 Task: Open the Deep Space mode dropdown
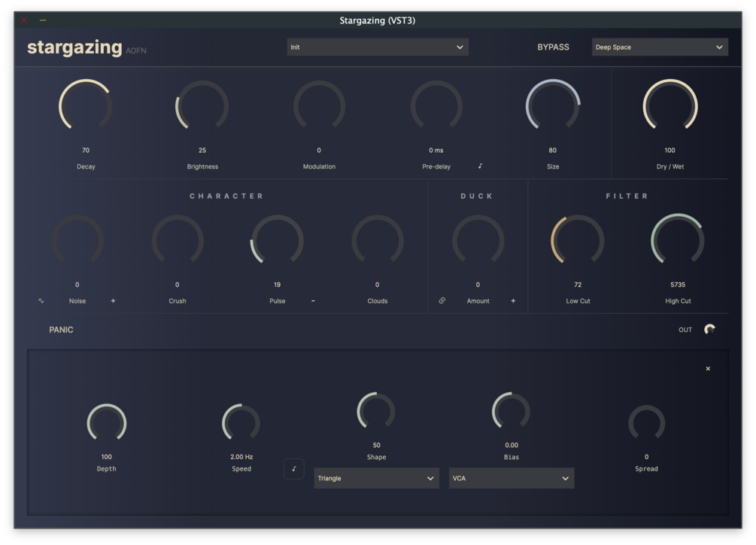pyautogui.click(x=660, y=47)
